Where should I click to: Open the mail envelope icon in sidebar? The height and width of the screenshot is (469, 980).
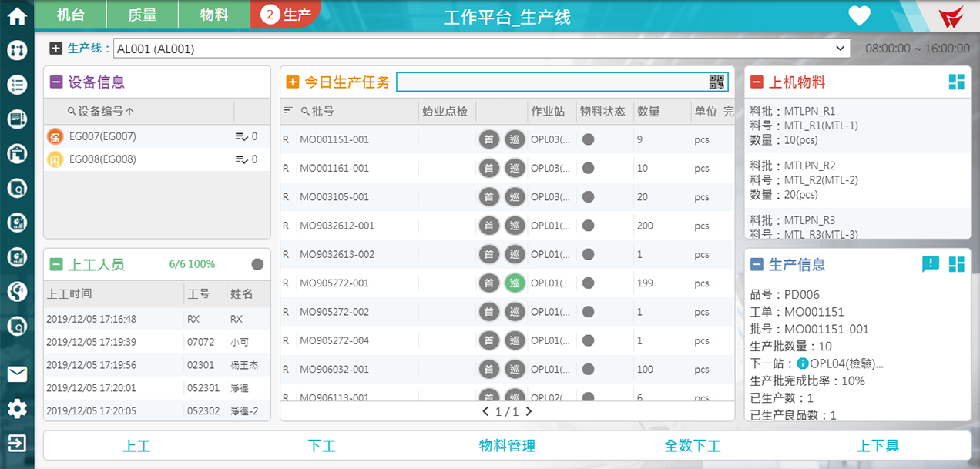click(x=17, y=374)
